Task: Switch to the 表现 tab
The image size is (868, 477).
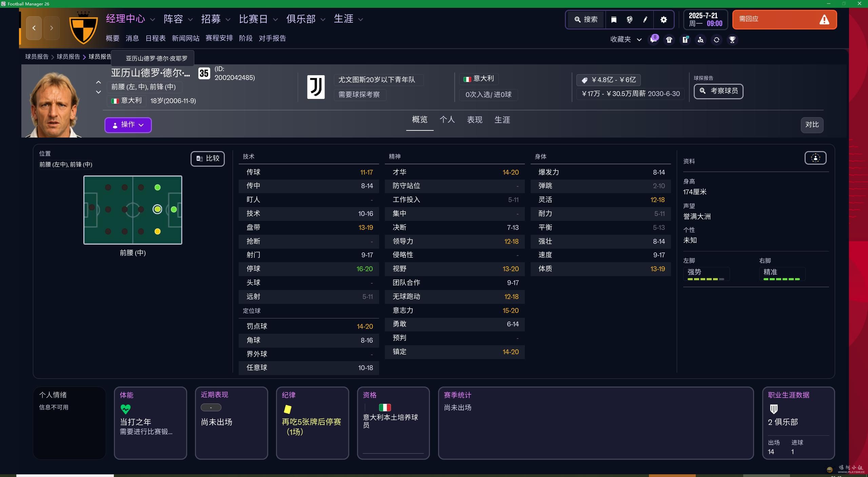Action: (474, 120)
